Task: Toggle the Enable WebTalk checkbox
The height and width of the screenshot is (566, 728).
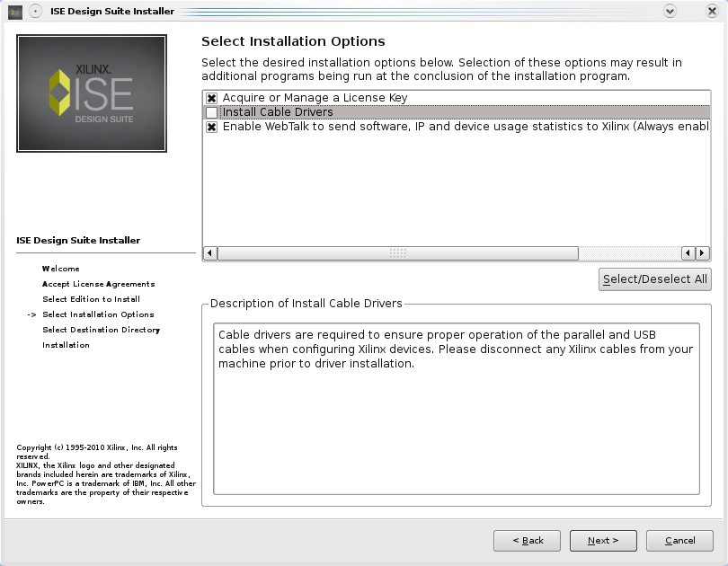Action: tap(212, 127)
